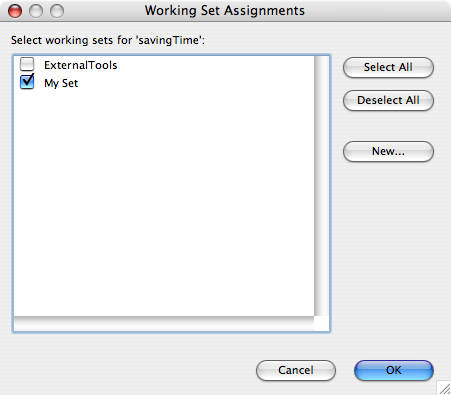This screenshot has width=451, height=395.
Task: Click the horizontal scrollbar track below list
Action: tap(164, 323)
